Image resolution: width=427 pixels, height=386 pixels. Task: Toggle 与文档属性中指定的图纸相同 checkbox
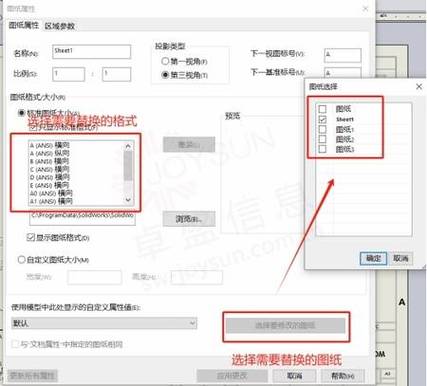point(15,344)
